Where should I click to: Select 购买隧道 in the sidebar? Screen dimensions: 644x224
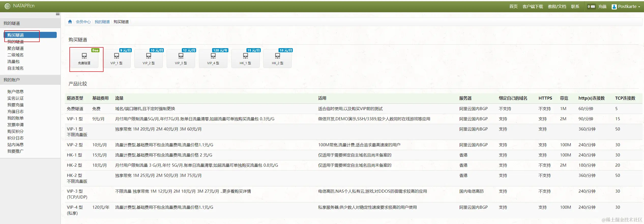(30, 35)
